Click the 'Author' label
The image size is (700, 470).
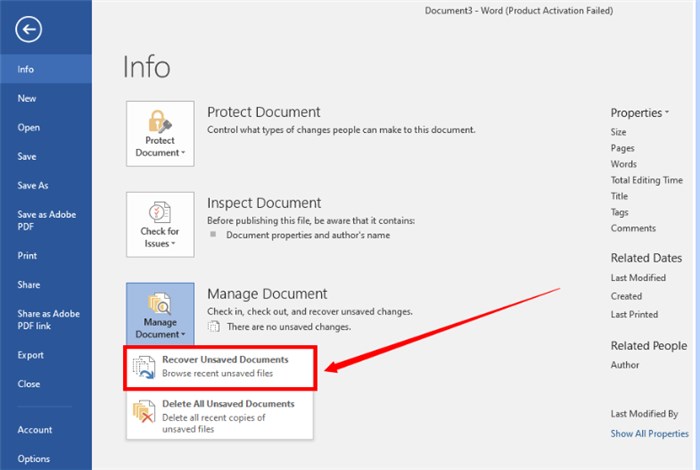coord(625,365)
